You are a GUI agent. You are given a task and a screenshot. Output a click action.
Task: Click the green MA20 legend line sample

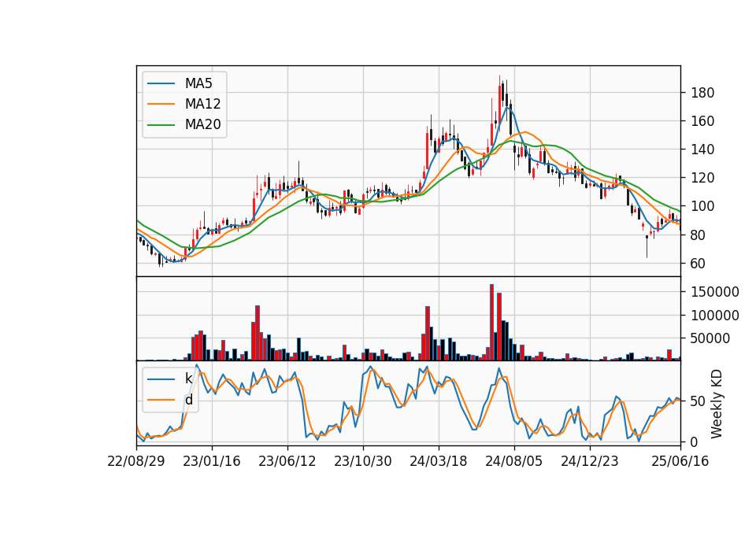[161, 124]
